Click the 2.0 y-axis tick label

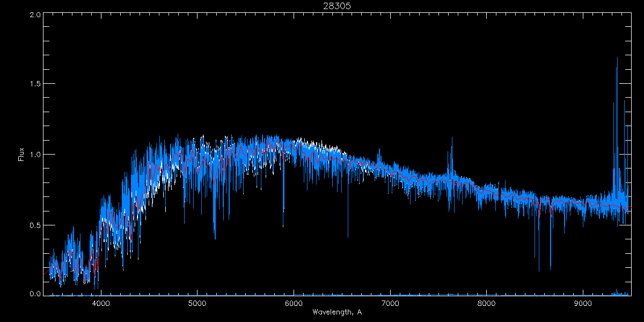click(35, 15)
